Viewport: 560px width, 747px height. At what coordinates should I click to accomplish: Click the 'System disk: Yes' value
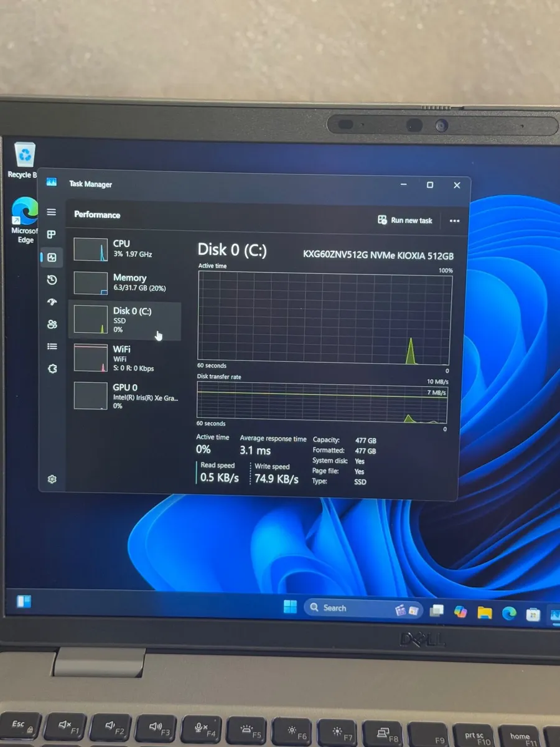360,461
